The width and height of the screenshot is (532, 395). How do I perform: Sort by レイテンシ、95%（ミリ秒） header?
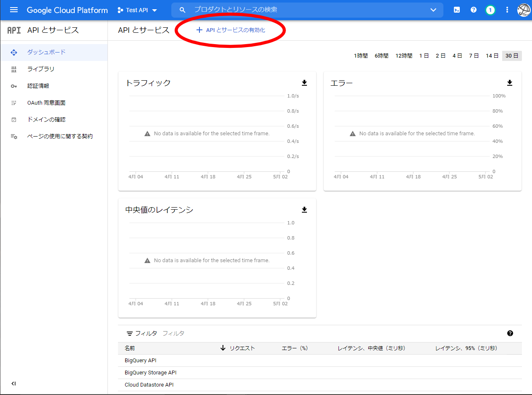click(x=466, y=348)
